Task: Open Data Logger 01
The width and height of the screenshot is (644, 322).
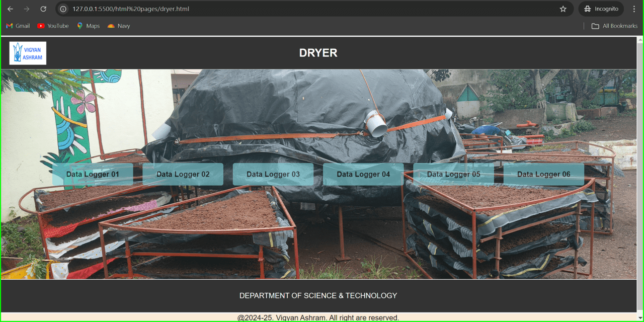Action: (x=93, y=174)
